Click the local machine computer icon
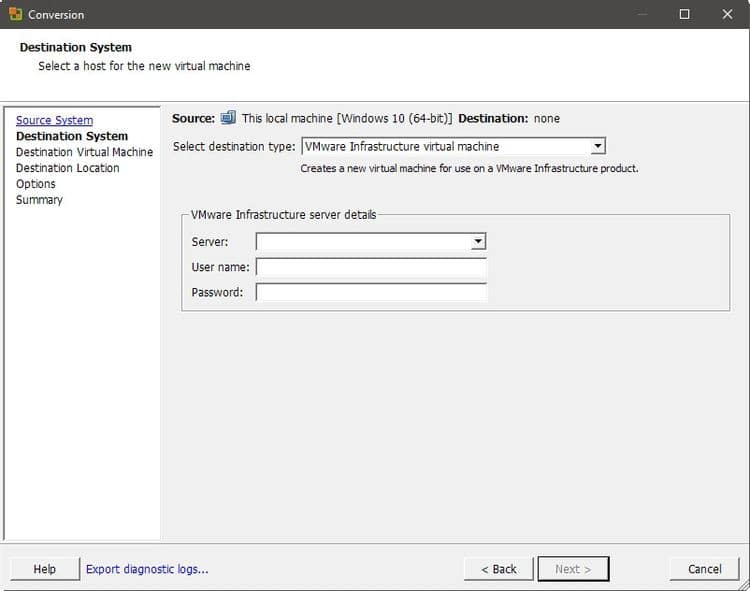 [228, 118]
